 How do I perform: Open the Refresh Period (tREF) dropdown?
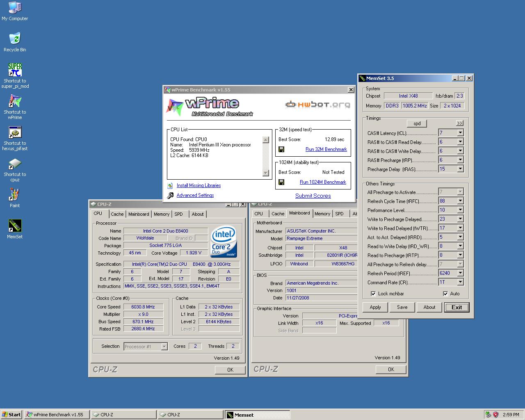point(460,273)
